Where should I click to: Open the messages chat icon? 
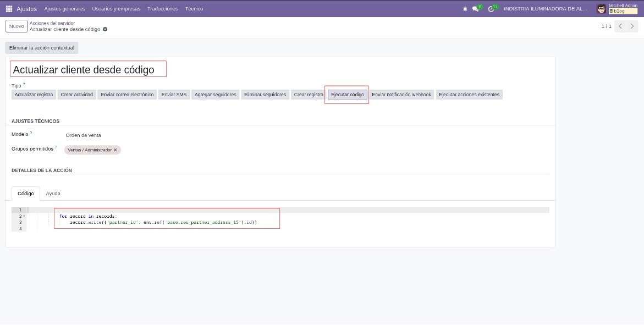point(476,9)
